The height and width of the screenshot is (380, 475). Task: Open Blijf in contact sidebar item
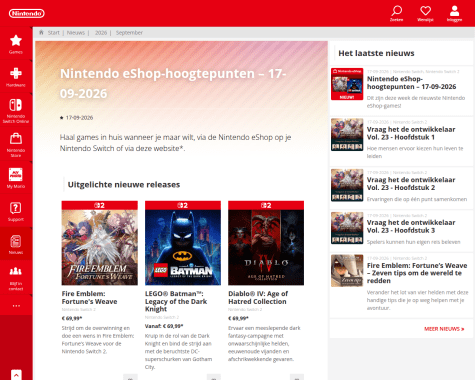point(16,277)
